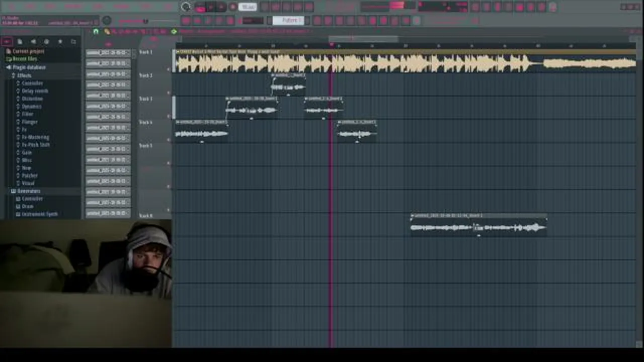Select the first audio clip on Track 3
Viewport: 644px width, 362px height.
click(x=252, y=108)
